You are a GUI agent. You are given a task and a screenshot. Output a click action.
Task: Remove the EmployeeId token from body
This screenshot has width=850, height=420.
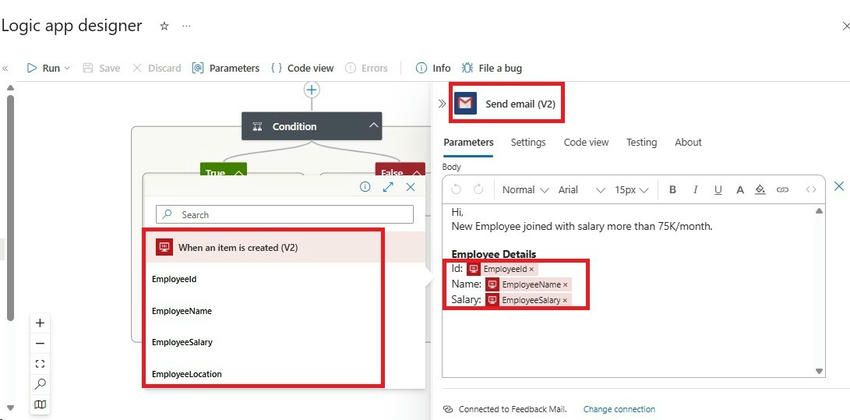pyautogui.click(x=531, y=269)
